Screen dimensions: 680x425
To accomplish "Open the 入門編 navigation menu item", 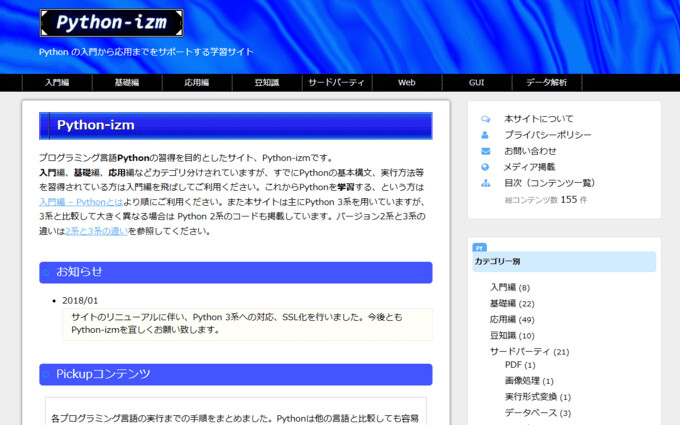I will 57,82.
